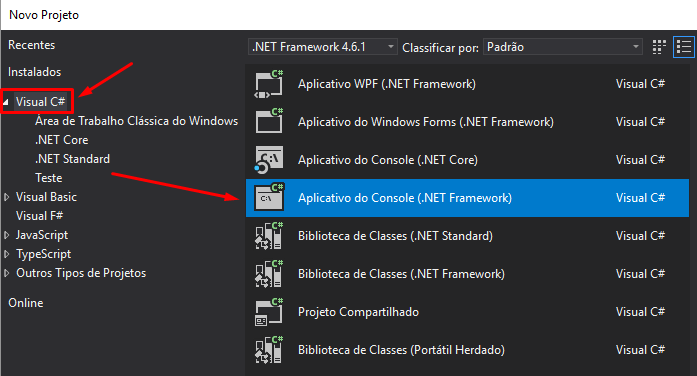Click the Console .NET Framework template icon
This screenshot has width=697, height=376.
click(x=269, y=198)
